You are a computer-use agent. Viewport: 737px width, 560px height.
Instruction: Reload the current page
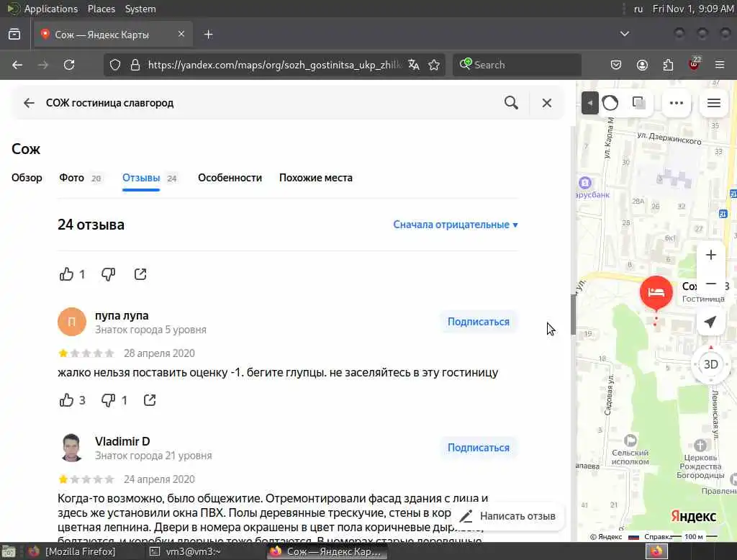(69, 65)
